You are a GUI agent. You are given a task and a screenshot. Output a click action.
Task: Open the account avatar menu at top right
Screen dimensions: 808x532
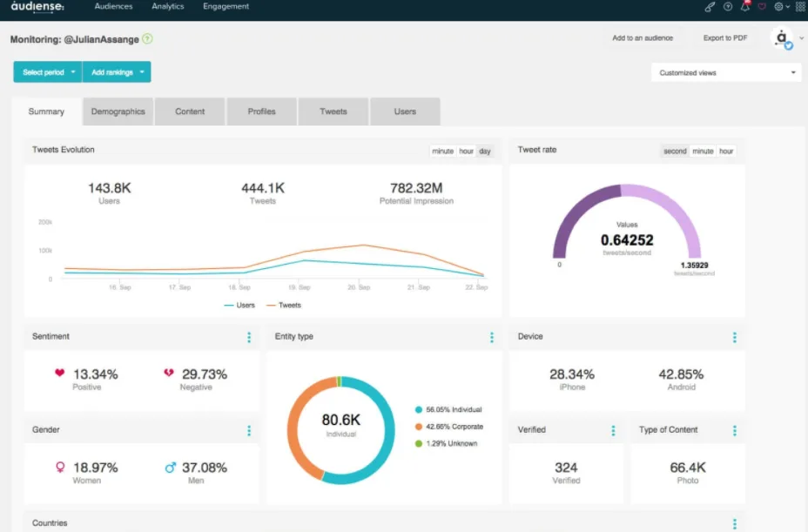[781, 38]
